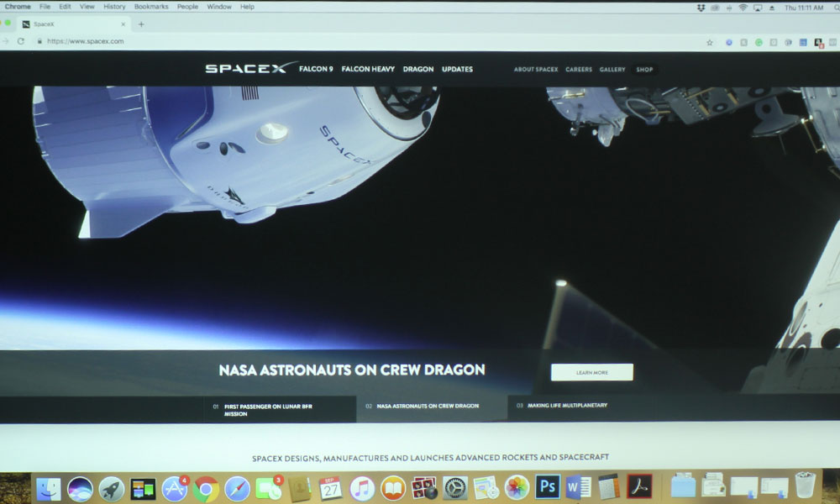The width and height of the screenshot is (840, 504).
Task: Open the Window menu
Action: (x=219, y=7)
